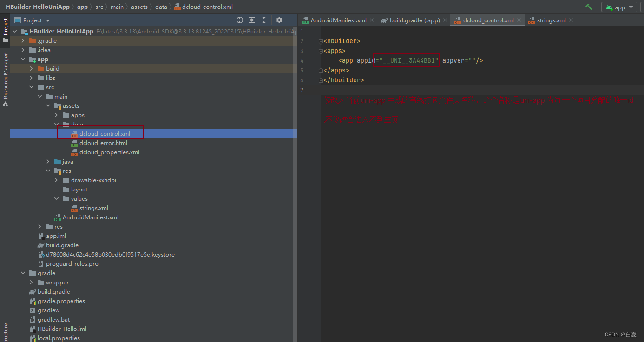Click the appid value "__UNI__3A44BB1" in editor

(409, 60)
